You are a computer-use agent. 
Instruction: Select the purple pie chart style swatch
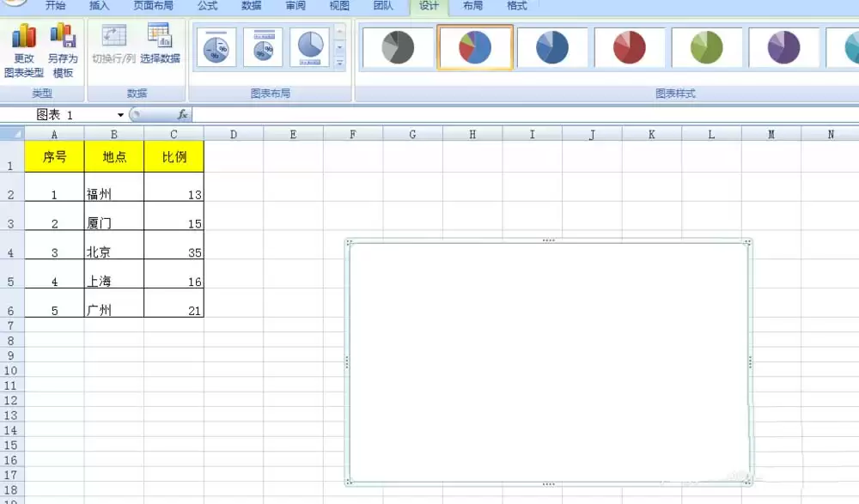tap(783, 49)
